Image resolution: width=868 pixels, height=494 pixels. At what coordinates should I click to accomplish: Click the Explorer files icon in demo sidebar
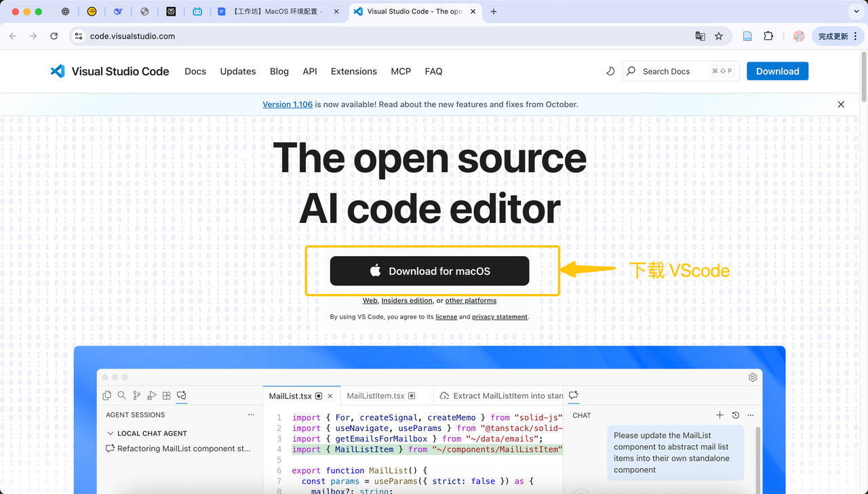coord(107,396)
